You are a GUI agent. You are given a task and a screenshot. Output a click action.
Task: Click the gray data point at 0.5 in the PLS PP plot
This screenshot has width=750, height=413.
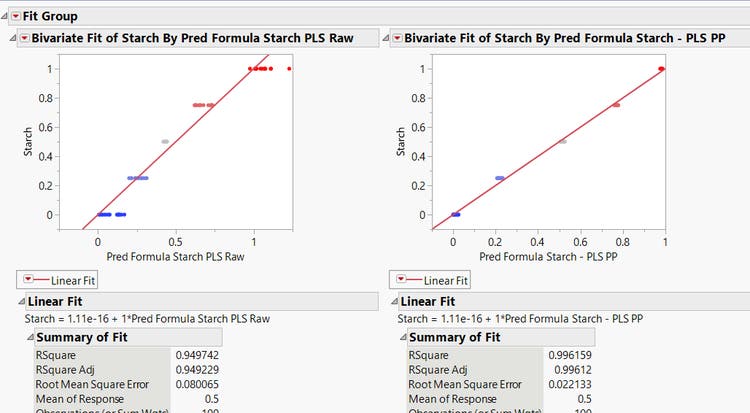pos(563,141)
